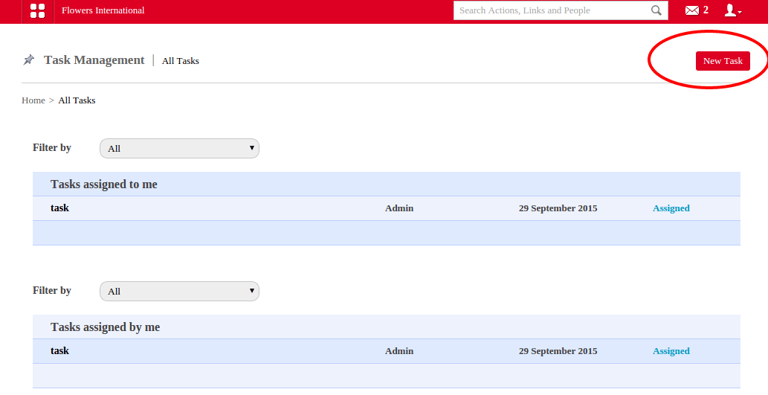768x395 pixels.
Task: Click the pin icon beside Task Management
Action: click(x=29, y=60)
